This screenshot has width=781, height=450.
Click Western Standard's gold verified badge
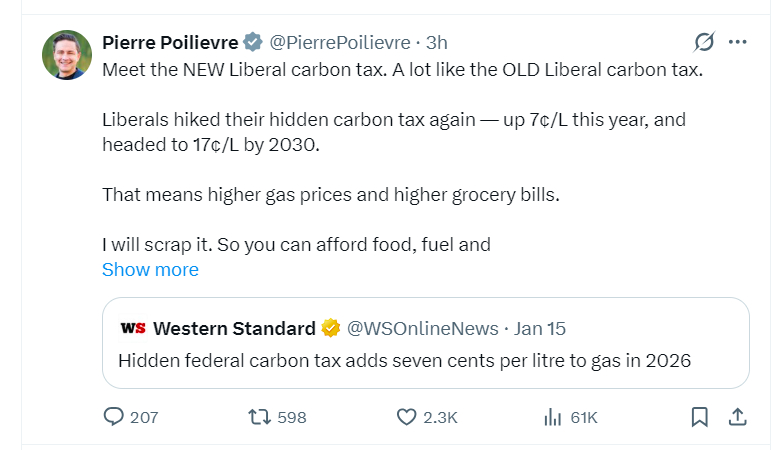click(332, 328)
